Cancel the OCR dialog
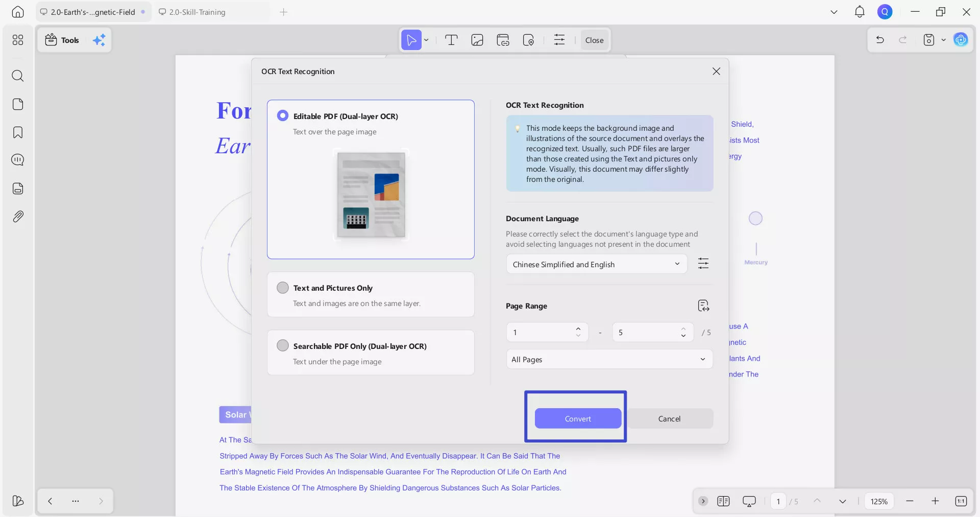 [x=669, y=418]
